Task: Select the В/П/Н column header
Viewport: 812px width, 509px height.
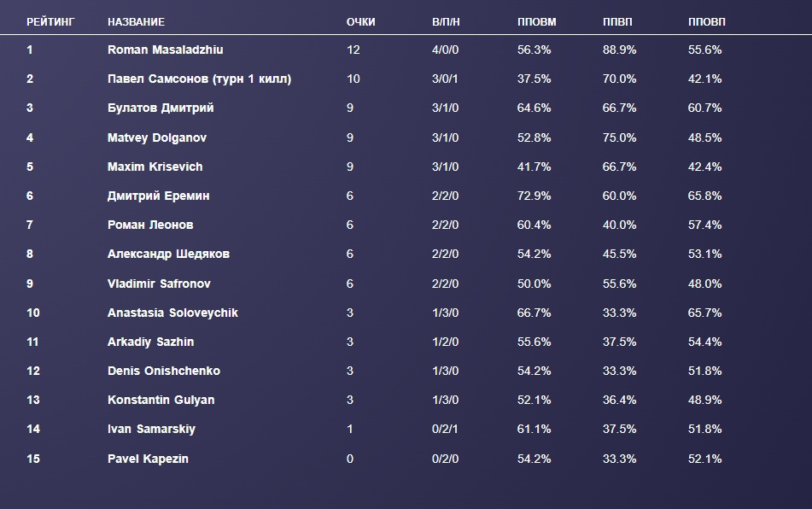Action: 446,21
